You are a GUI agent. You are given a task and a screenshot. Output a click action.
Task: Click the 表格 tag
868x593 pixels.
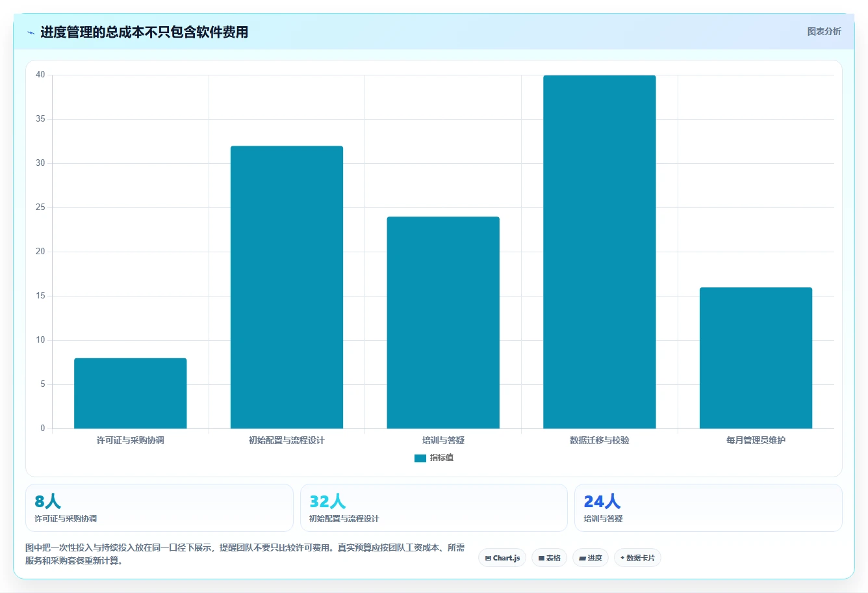click(549, 558)
